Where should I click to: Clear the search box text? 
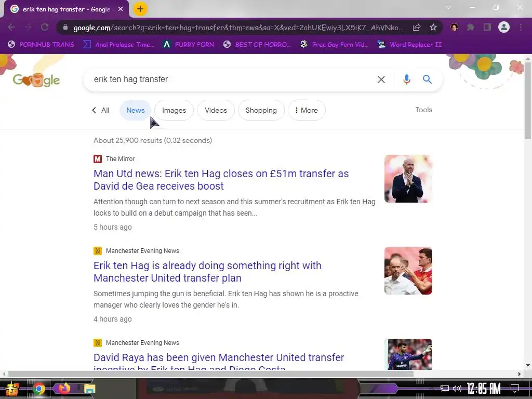[x=381, y=79]
